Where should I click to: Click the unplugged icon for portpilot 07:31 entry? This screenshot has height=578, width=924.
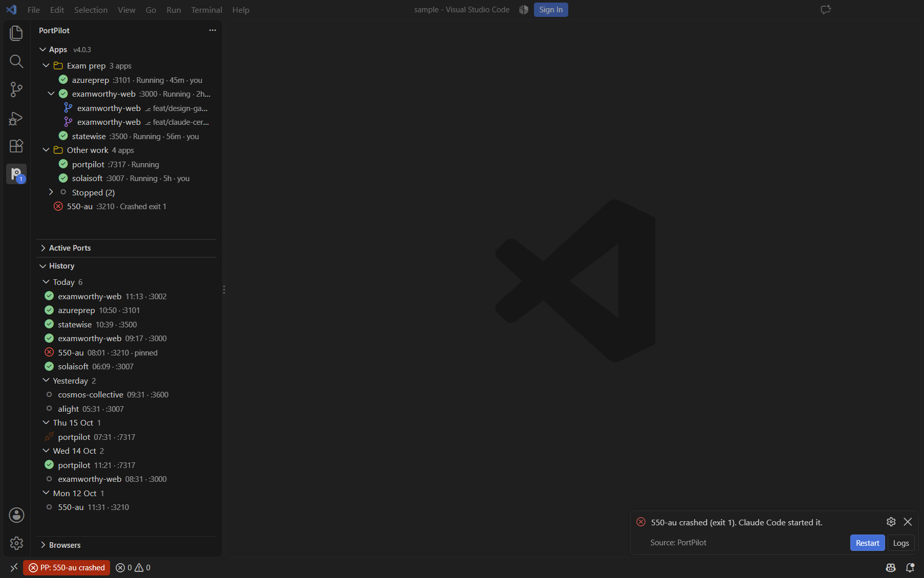49,436
